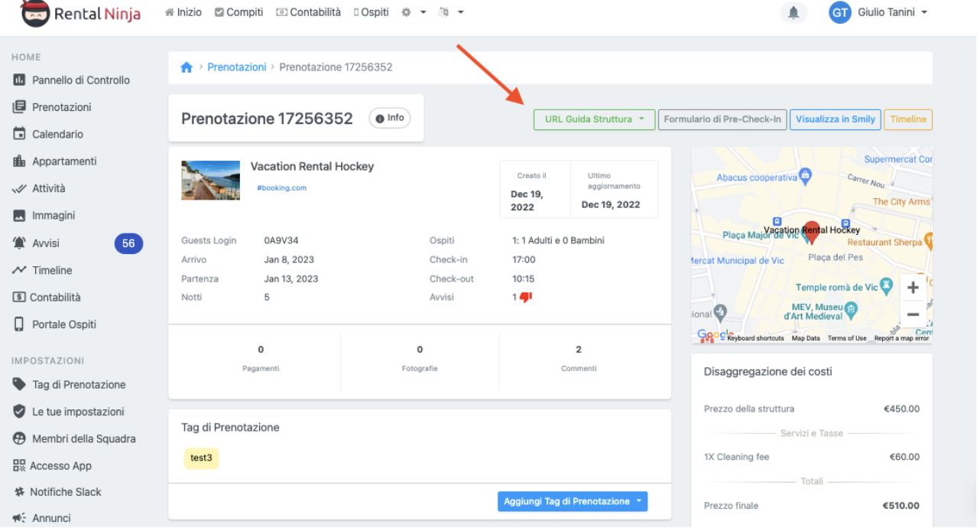Click the red map location pin
Image resolution: width=980 pixels, height=531 pixels.
pyautogui.click(x=812, y=230)
